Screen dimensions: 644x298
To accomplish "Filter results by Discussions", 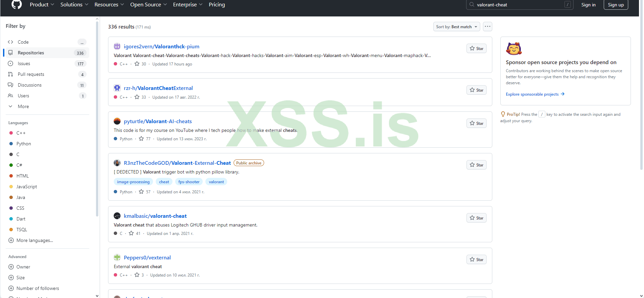I will coord(47,85).
